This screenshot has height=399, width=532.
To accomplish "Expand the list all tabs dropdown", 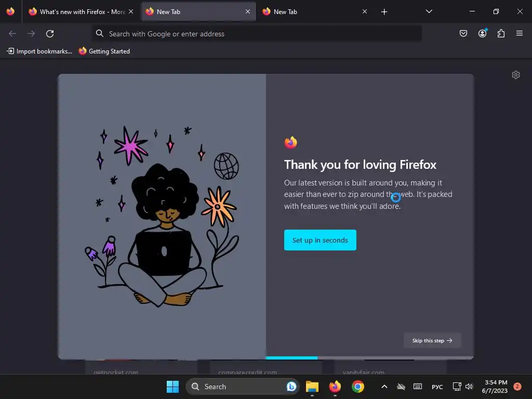I will click(x=429, y=11).
